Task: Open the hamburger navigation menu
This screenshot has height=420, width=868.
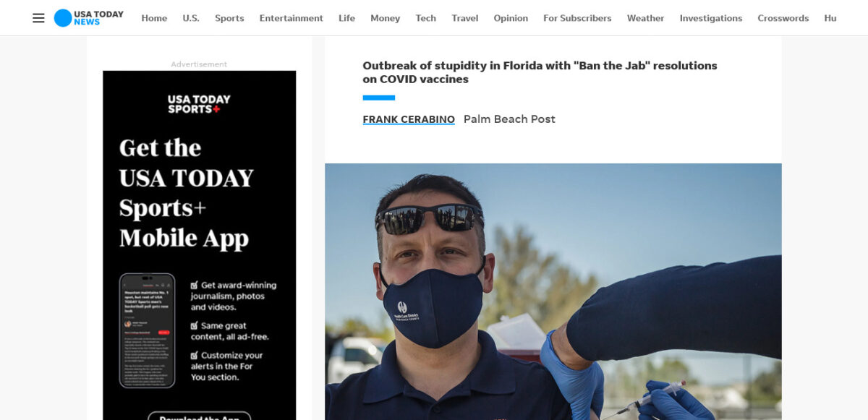Action: tap(38, 18)
